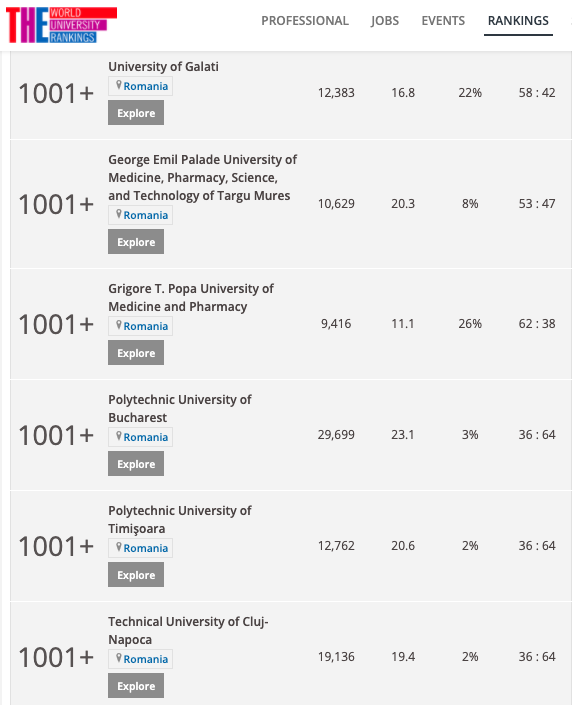Screen dimensions: 572x705
Task: Explore George Emil Palade University of Targu Mures
Action: pyautogui.click(x=136, y=242)
